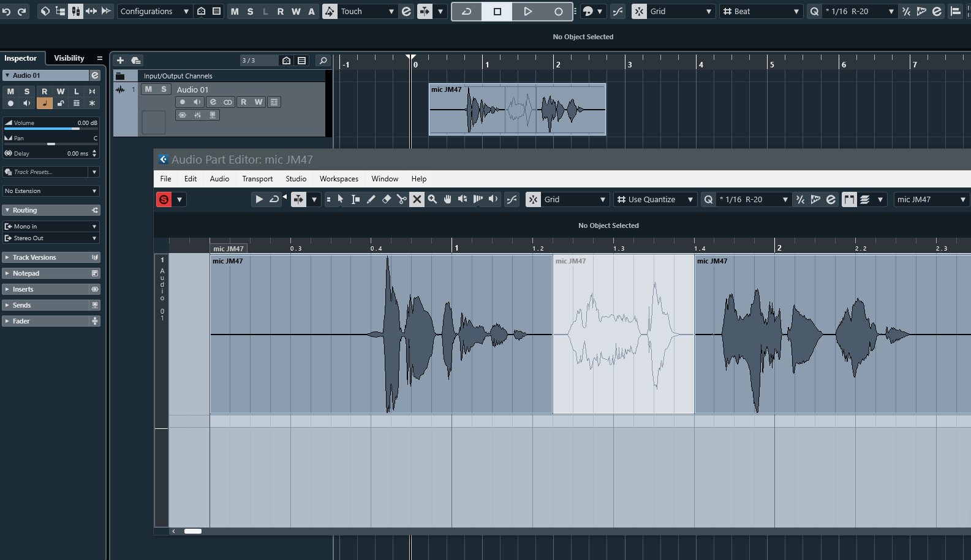Viewport: 971px width, 560px height.
Task: Click the Undo arrow in main toolbar
Action: click(7, 11)
